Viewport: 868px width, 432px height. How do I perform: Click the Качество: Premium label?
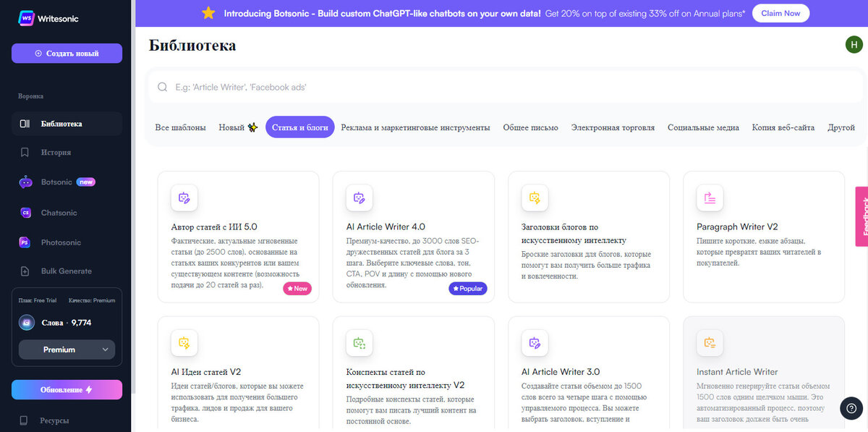pyautogui.click(x=91, y=300)
